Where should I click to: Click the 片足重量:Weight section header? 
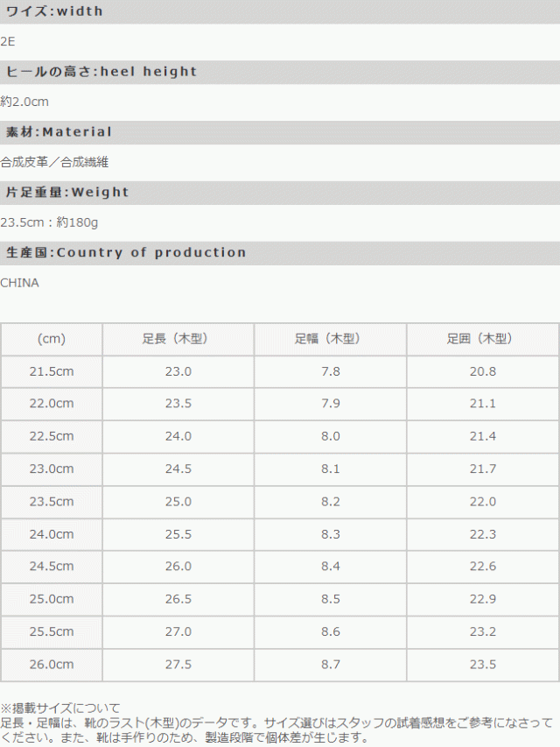pyautogui.click(x=67, y=193)
